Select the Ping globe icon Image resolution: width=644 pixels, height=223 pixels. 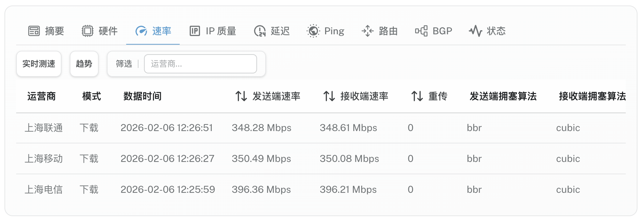pos(313,31)
